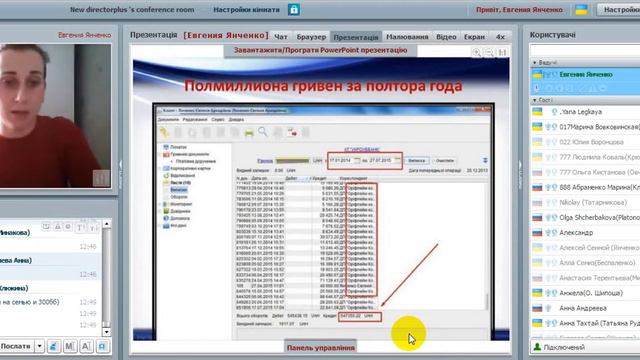Pause the webcam video feed
This screenshot has width=640, height=360.
pos(101,178)
